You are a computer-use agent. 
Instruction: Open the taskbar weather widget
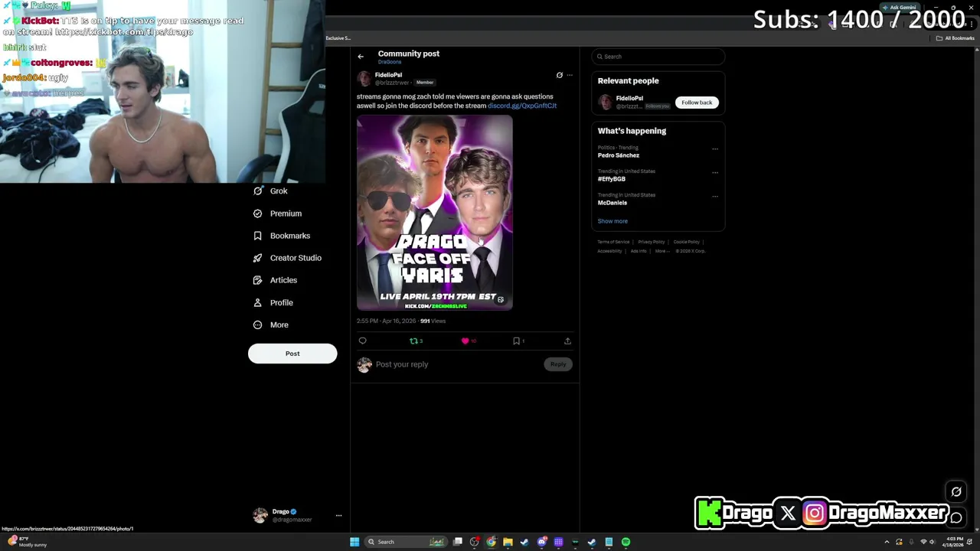pos(26,542)
